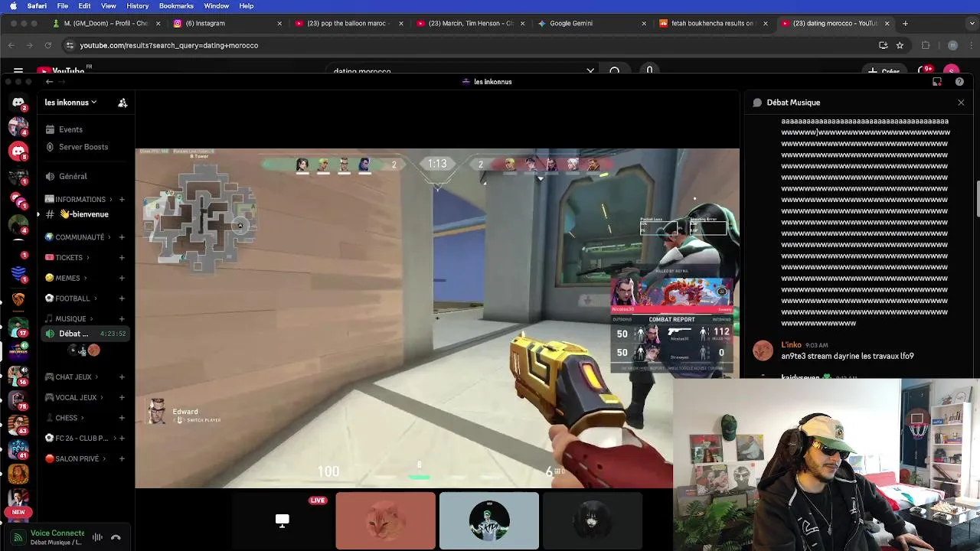Click the Voice Connected status text
The width and height of the screenshot is (980, 551).
[57, 533]
